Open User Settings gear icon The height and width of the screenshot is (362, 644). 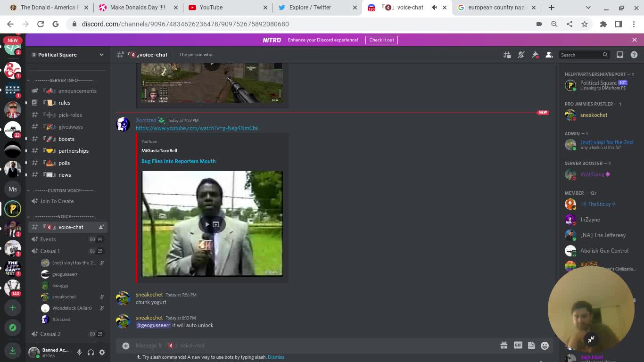pyautogui.click(x=102, y=352)
